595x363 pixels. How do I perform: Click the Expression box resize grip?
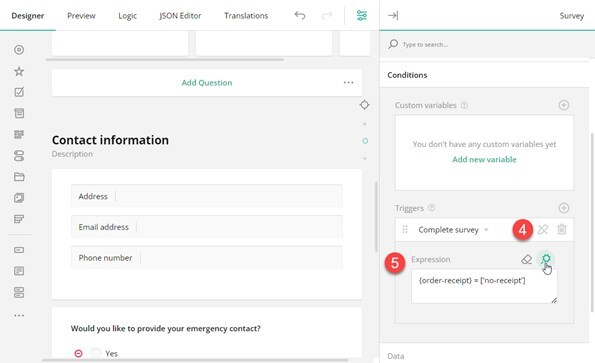(554, 300)
